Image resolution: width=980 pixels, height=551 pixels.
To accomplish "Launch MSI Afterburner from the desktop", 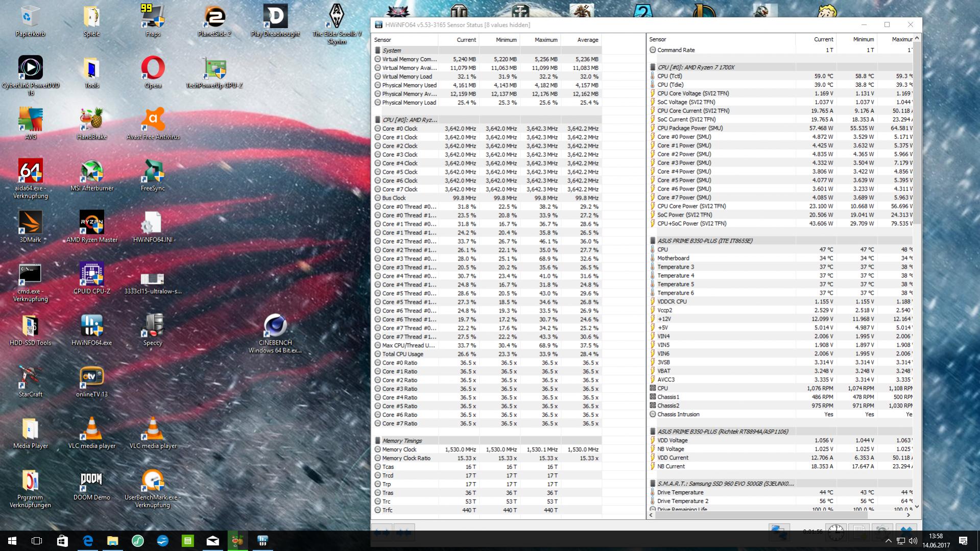I will [x=91, y=176].
